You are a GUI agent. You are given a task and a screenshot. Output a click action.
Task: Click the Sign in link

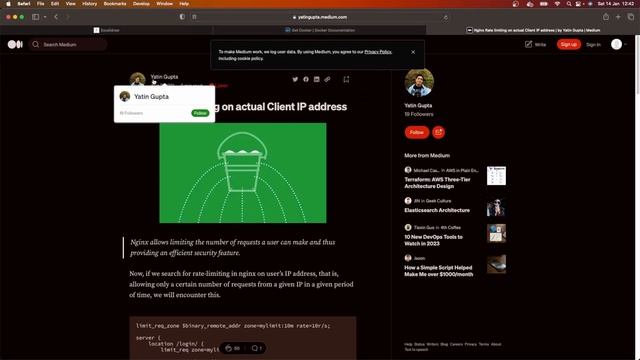tap(593, 44)
